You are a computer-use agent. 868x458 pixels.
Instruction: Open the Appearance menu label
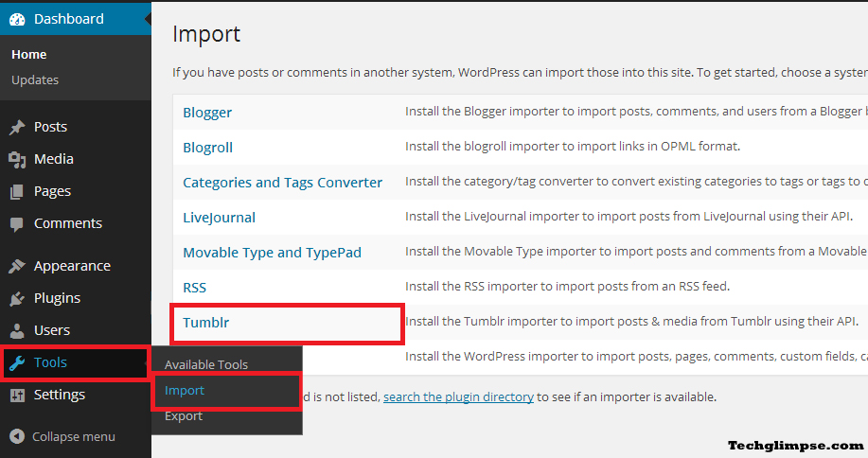click(72, 266)
